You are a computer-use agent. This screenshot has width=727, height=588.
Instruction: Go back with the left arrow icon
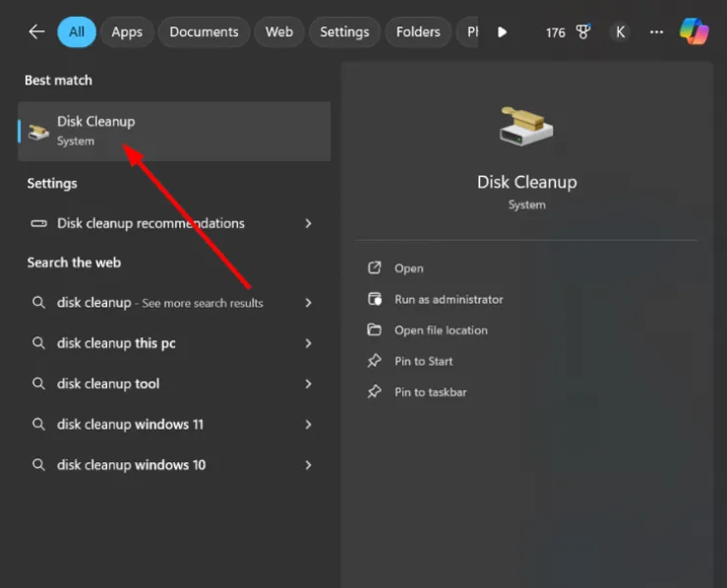(36, 32)
